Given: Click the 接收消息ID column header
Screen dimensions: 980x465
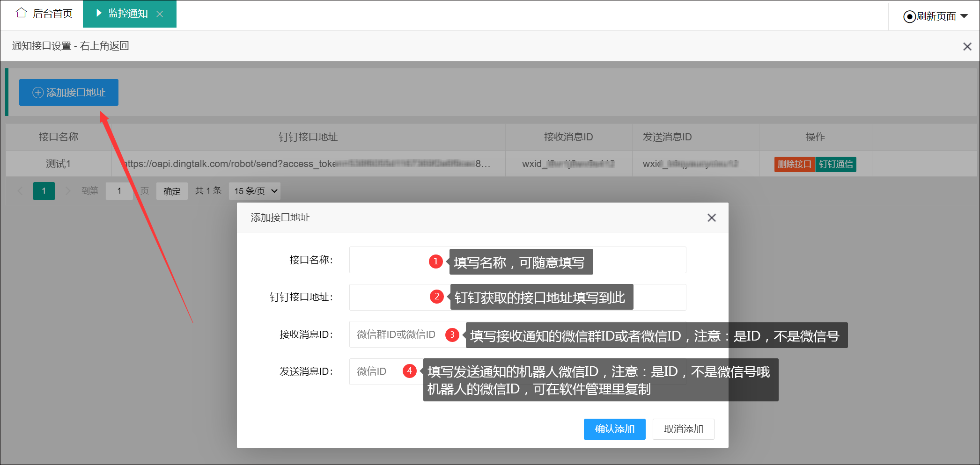Looking at the screenshot, I should click(x=568, y=137).
